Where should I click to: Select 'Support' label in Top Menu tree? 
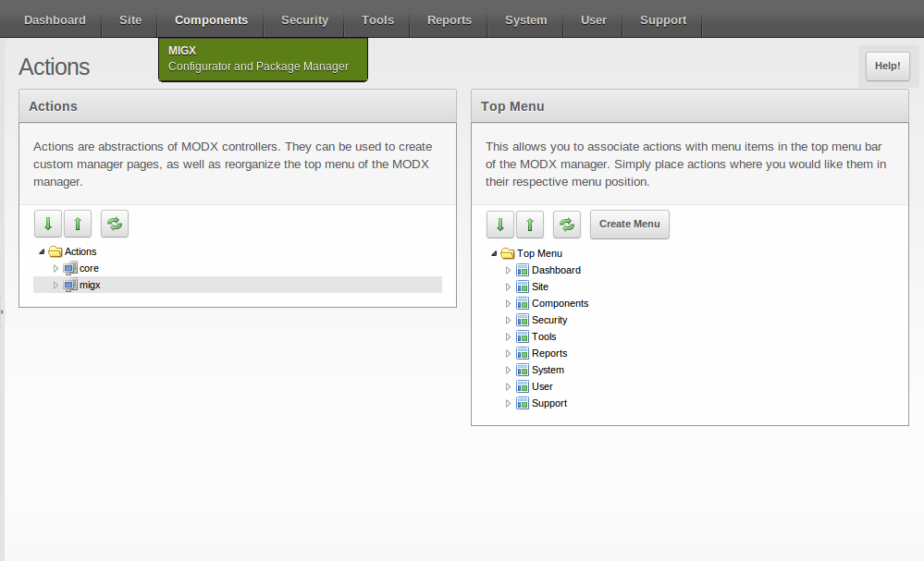pos(549,403)
